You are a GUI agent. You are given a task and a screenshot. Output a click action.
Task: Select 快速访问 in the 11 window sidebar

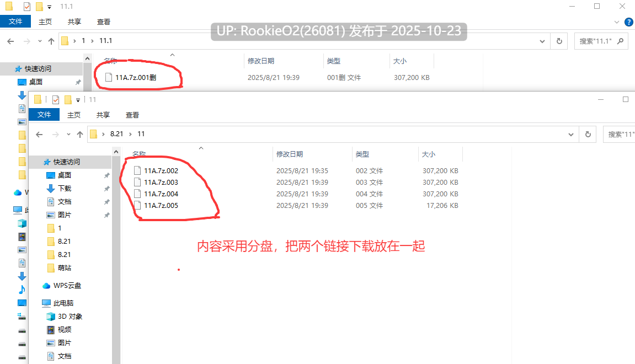pyautogui.click(x=67, y=162)
